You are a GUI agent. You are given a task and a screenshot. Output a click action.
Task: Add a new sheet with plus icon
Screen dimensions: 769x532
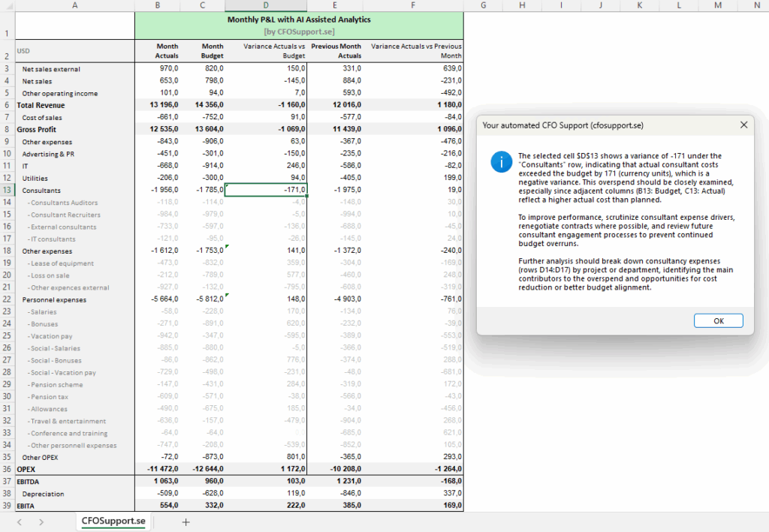(185, 521)
